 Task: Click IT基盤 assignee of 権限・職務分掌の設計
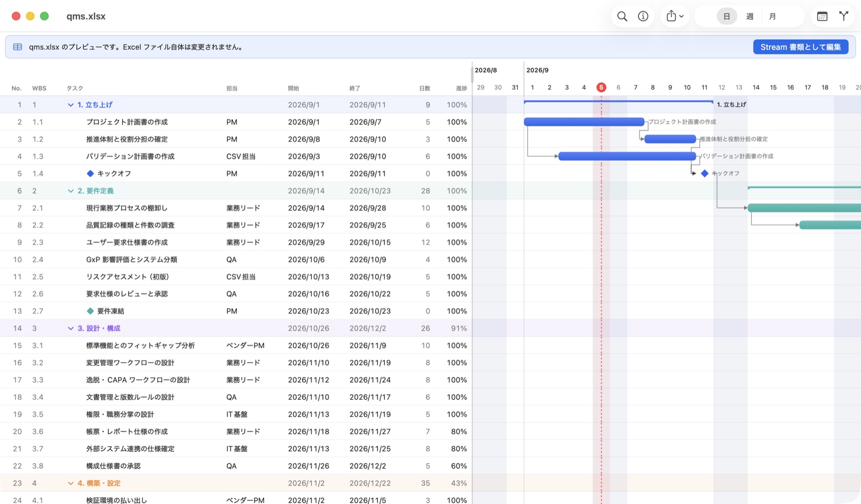tap(237, 415)
